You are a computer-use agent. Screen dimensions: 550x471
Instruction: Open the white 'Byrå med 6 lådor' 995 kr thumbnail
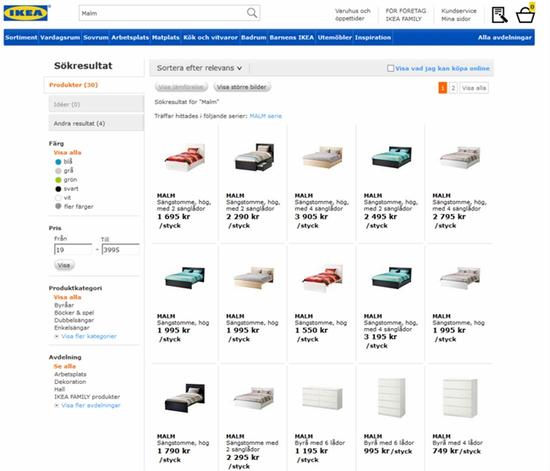pyautogui.click(x=391, y=398)
